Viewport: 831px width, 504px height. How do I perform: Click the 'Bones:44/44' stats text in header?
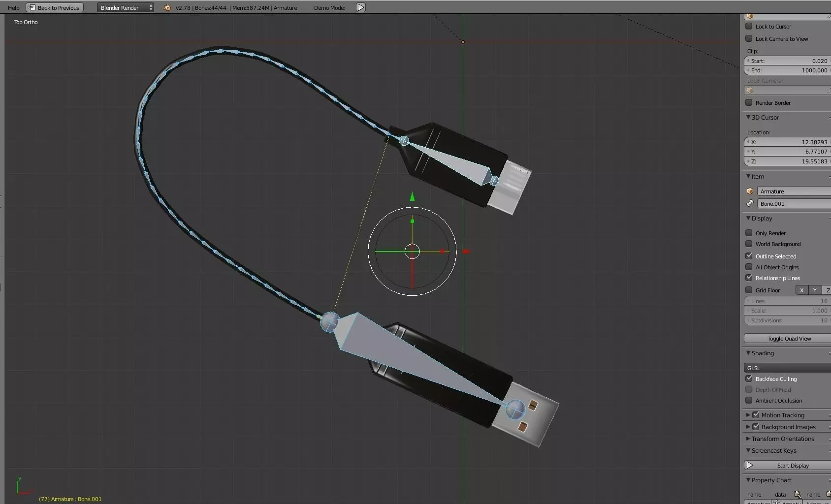pyautogui.click(x=210, y=7)
